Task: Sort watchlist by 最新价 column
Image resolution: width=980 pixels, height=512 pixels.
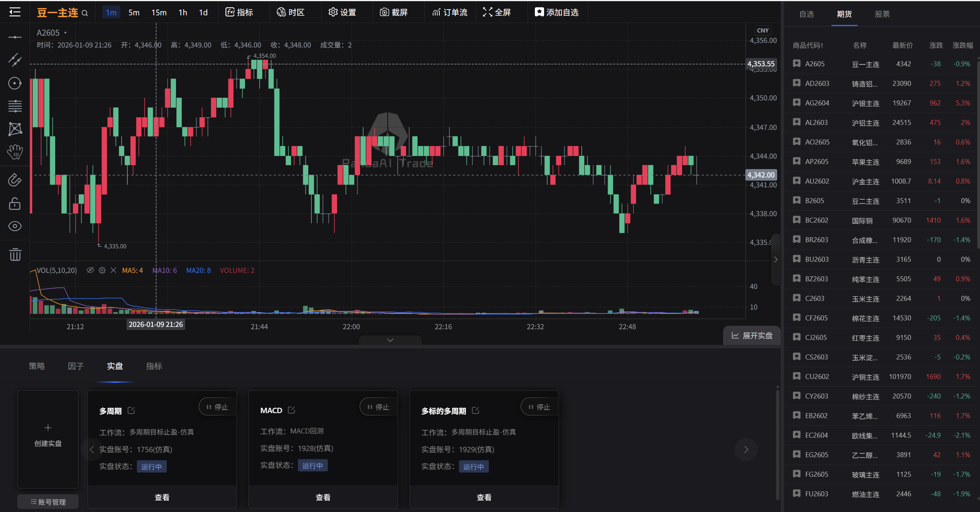Action: coord(903,45)
